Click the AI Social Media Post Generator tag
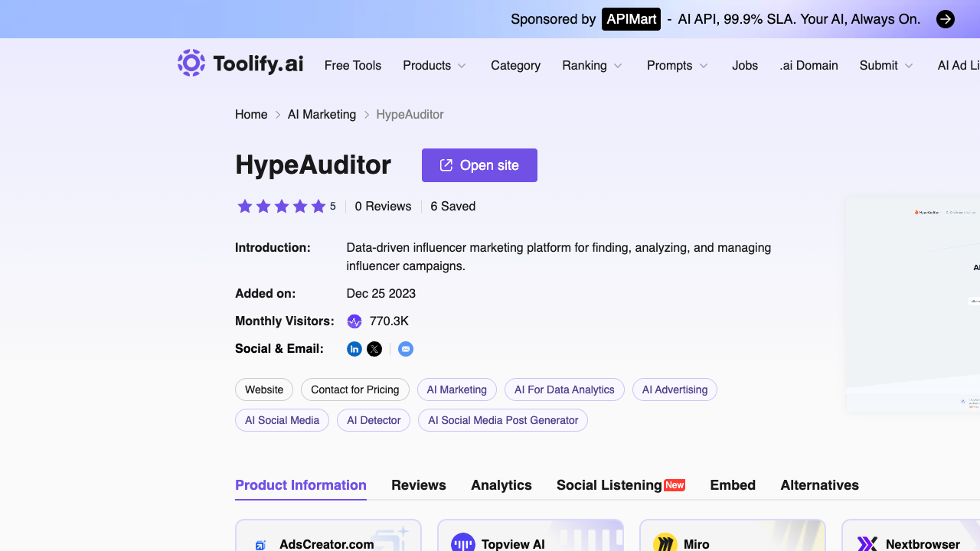The height and width of the screenshot is (551, 980). point(503,420)
